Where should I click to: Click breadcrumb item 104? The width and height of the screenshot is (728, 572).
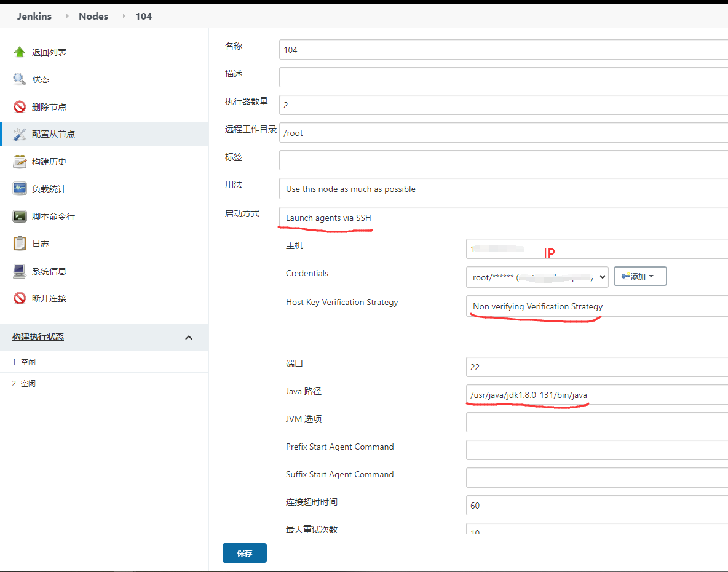143,16
